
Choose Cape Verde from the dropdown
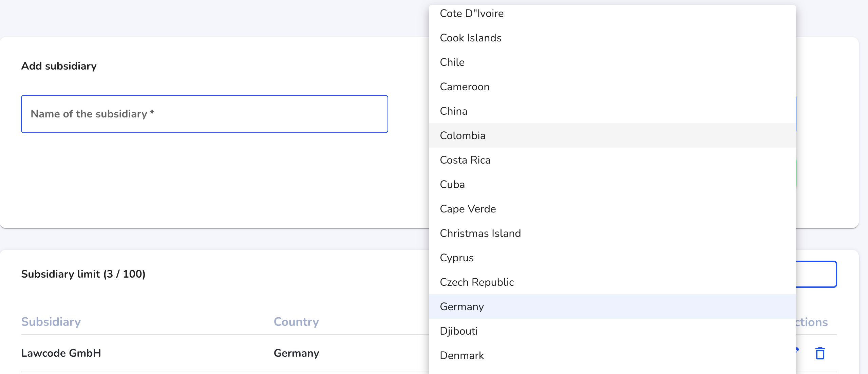coord(612,209)
